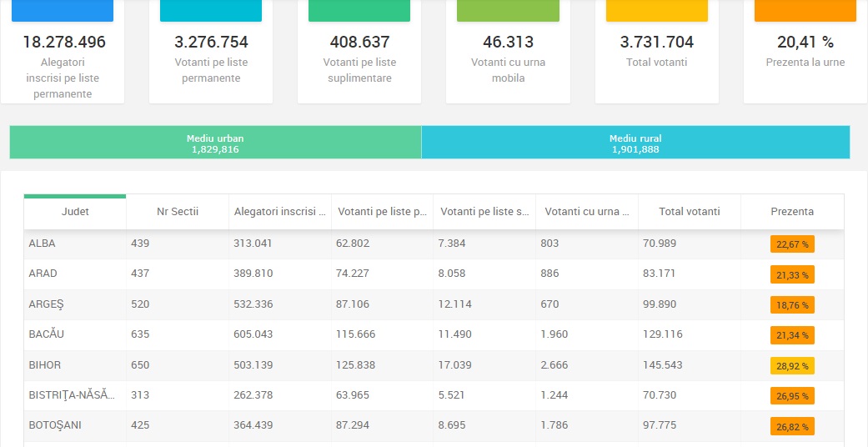Screen dimensions: 868x447
Task: Click the blue registered voters card
Action: click(64, 52)
